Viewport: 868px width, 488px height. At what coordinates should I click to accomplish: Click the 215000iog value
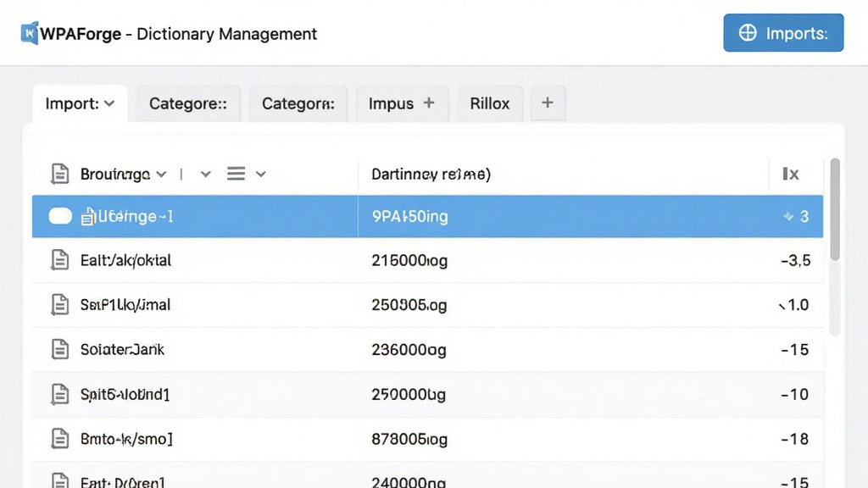[409, 261]
